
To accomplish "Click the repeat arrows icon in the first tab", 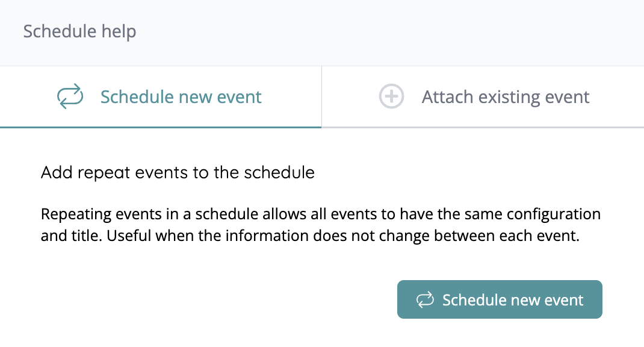I will (70, 97).
